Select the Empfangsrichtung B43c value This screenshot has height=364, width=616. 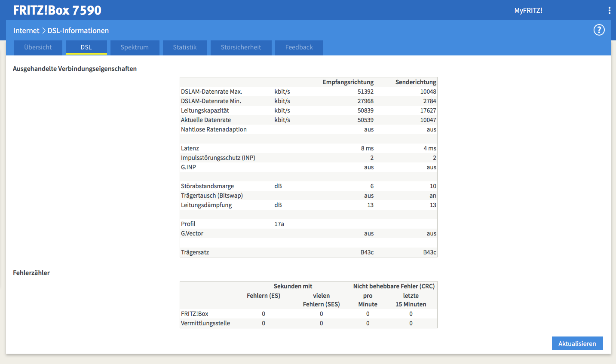[367, 252]
